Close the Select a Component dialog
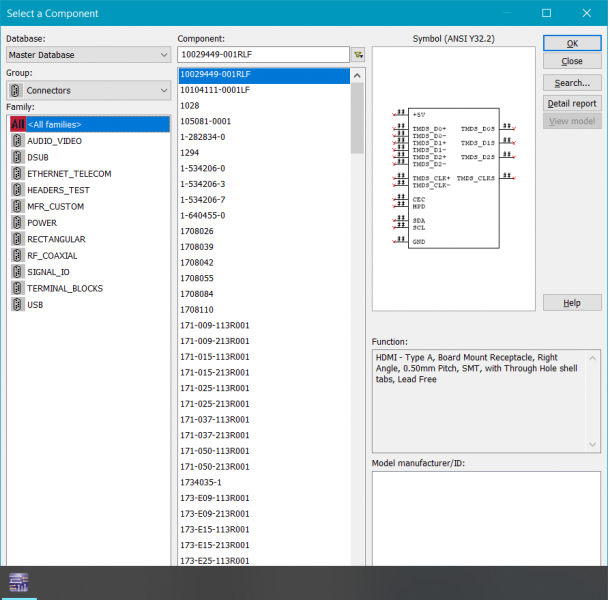610x600 pixels. (x=587, y=13)
